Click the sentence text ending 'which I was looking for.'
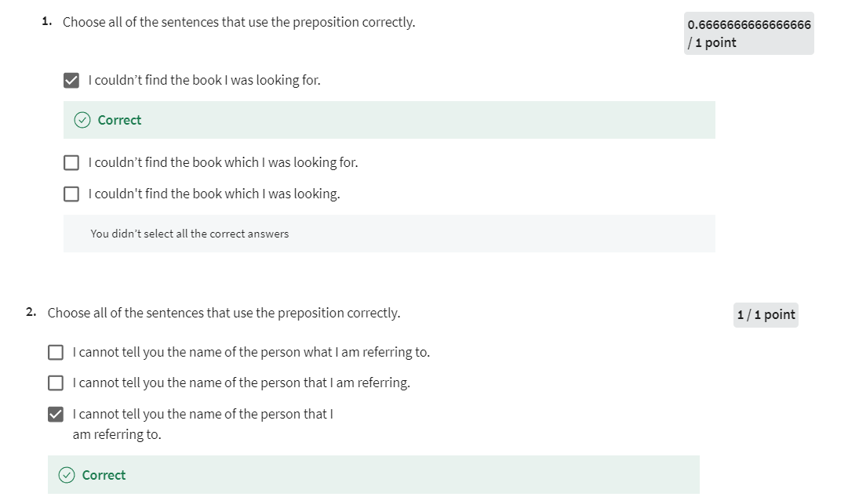The image size is (848, 504). (x=223, y=163)
